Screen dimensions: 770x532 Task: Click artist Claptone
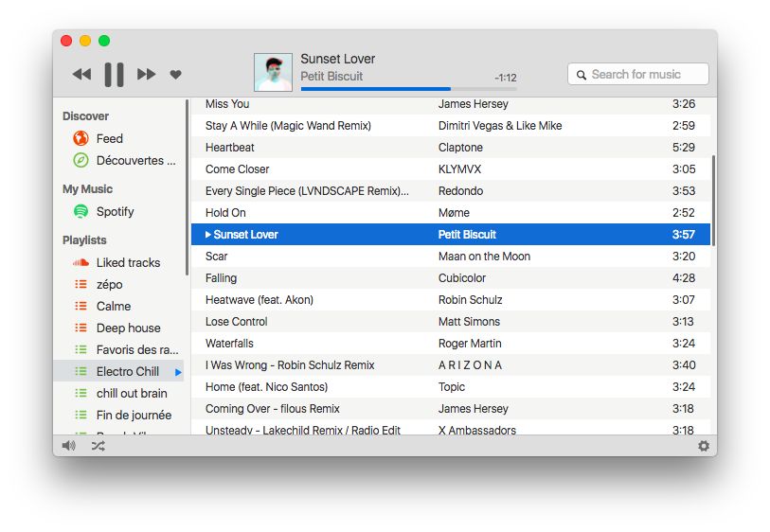pyautogui.click(x=460, y=148)
